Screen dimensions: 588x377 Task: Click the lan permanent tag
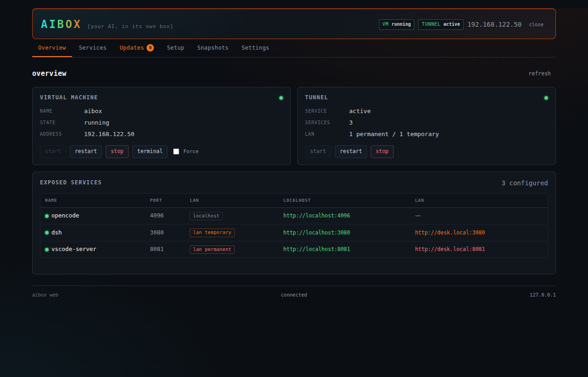coord(212,250)
